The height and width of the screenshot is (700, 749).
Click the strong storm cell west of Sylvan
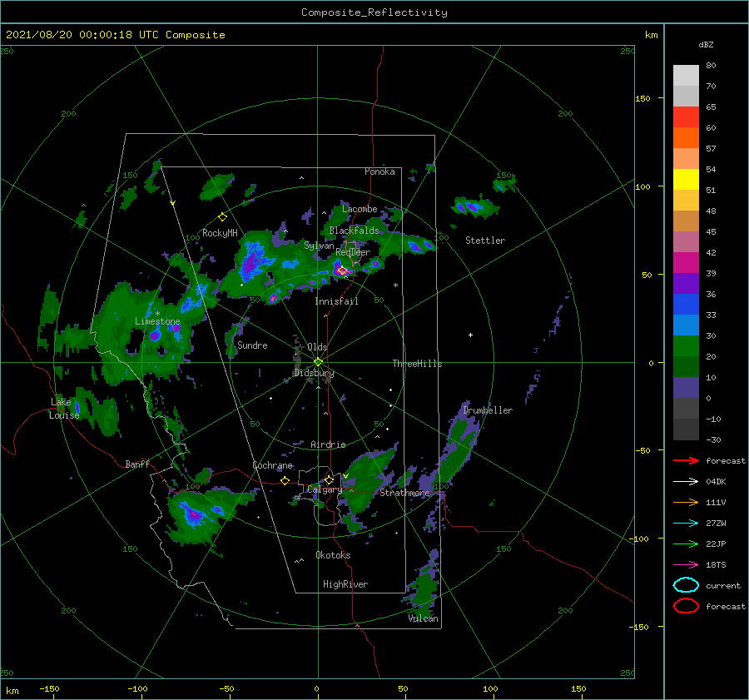(x=250, y=264)
